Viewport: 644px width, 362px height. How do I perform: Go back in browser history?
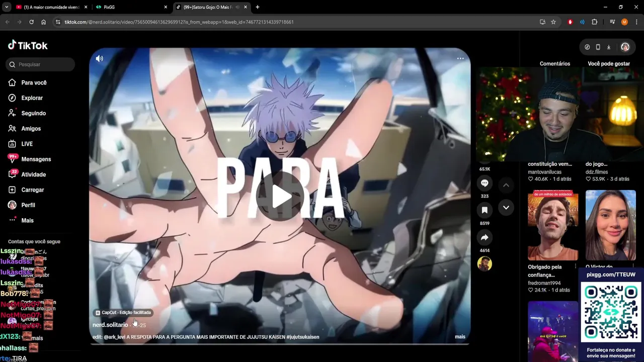click(x=7, y=22)
